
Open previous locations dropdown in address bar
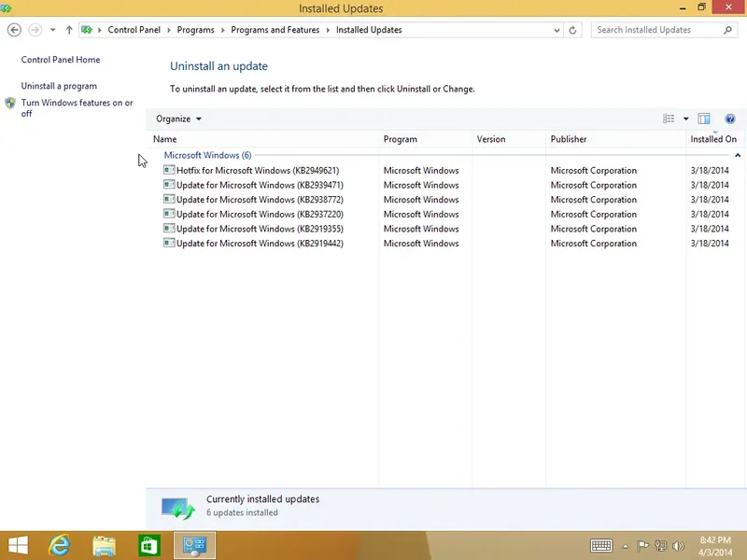[557, 29]
